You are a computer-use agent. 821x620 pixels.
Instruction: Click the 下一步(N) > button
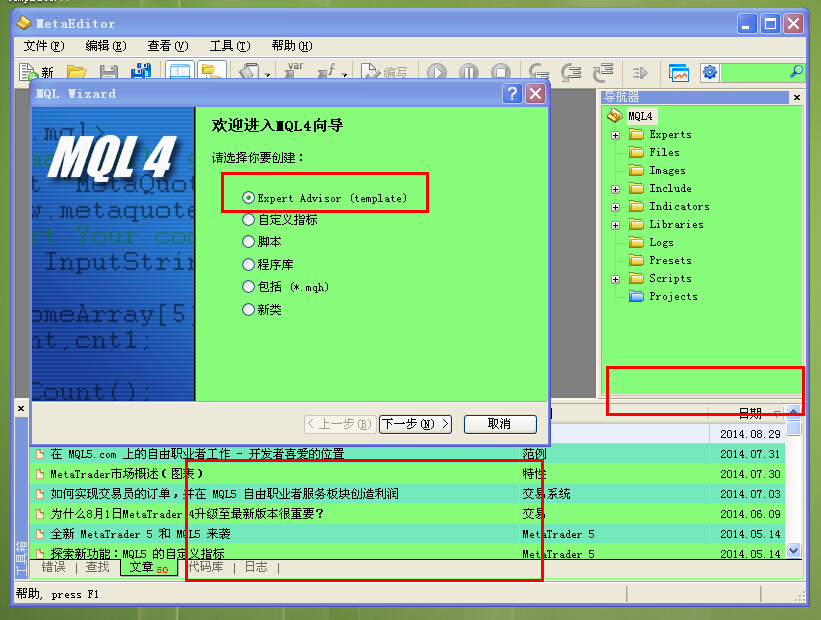point(415,424)
